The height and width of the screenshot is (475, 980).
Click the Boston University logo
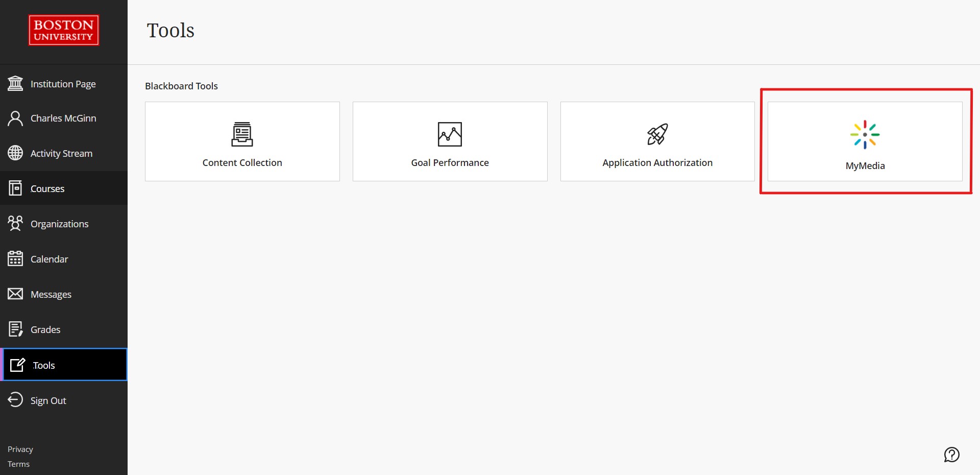click(64, 30)
